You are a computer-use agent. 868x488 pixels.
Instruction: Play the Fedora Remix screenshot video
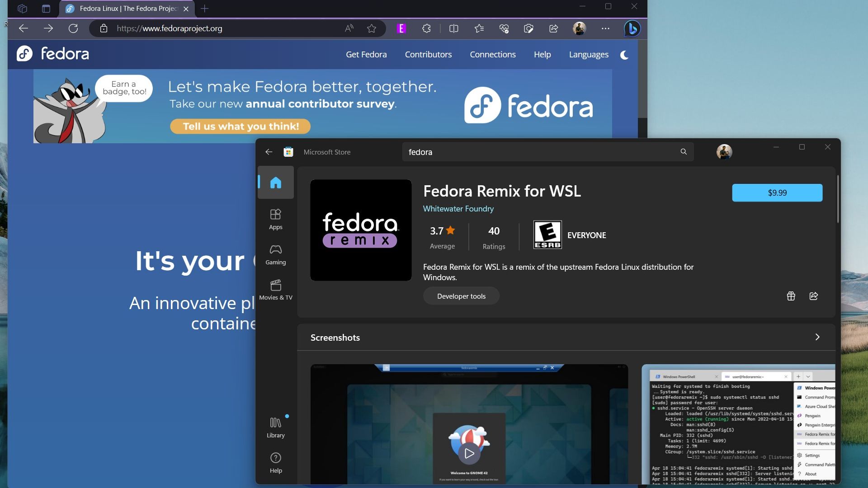(469, 453)
